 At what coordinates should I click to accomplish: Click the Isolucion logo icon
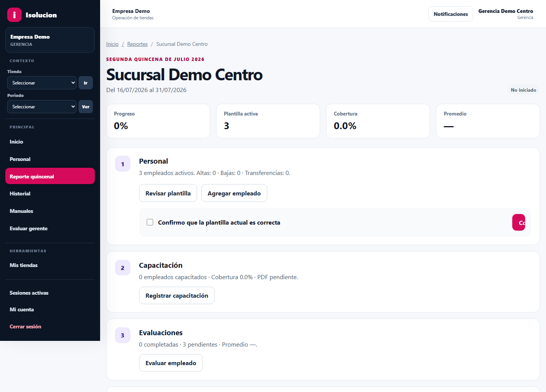pyautogui.click(x=14, y=15)
